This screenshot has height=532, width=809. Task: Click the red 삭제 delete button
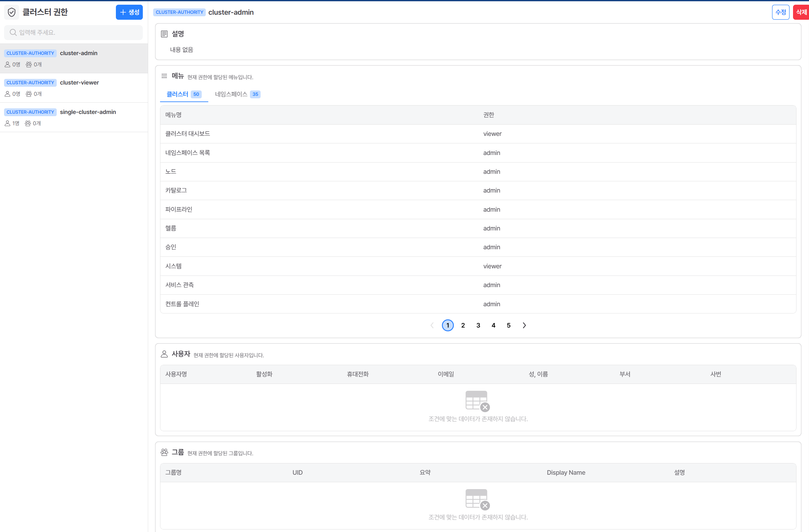(801, 12)
